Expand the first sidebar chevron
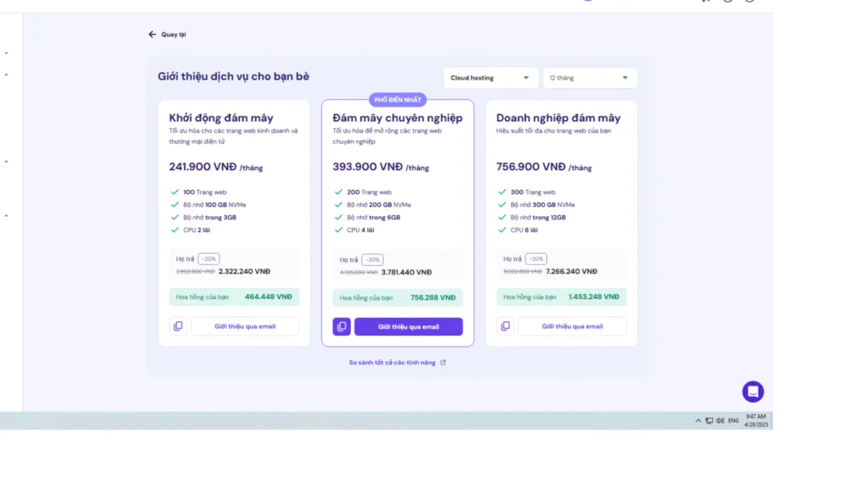The image size is (868, 488). 7,53
